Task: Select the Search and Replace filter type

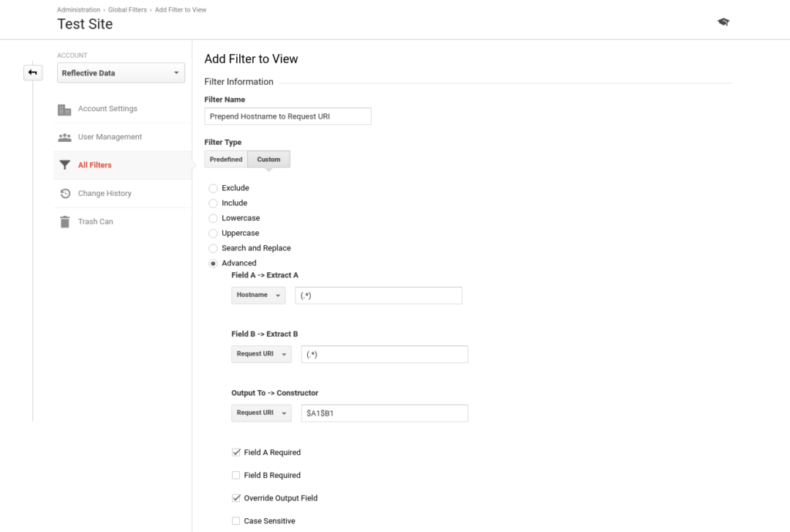Action: tap(212, 247)
